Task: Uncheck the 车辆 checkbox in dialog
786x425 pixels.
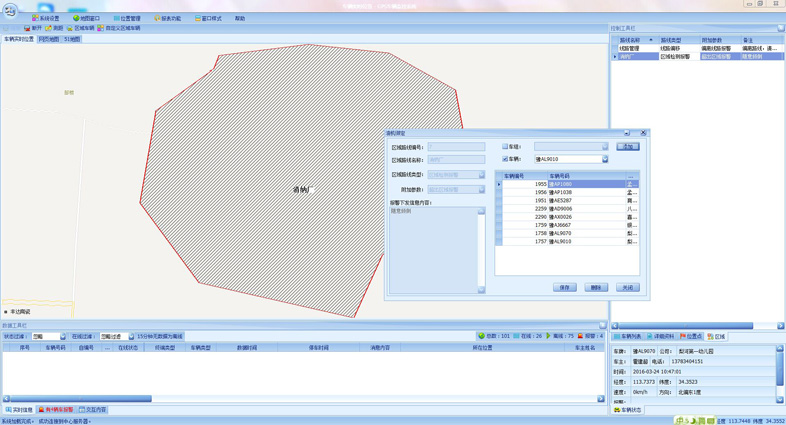Action: coord(505,159)
